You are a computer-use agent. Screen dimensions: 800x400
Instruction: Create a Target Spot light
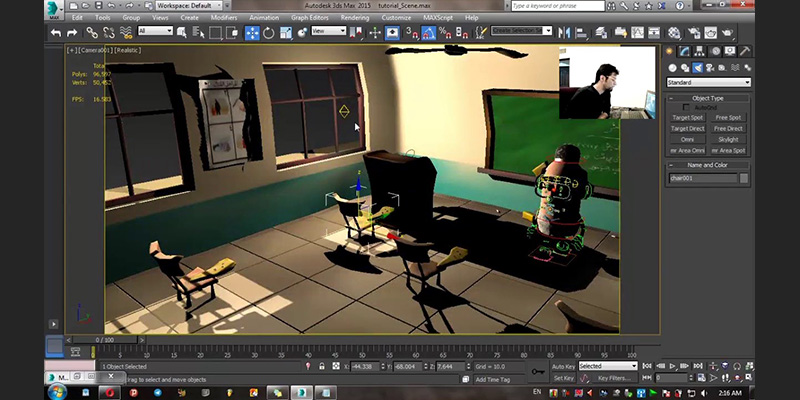coord(687,118)
